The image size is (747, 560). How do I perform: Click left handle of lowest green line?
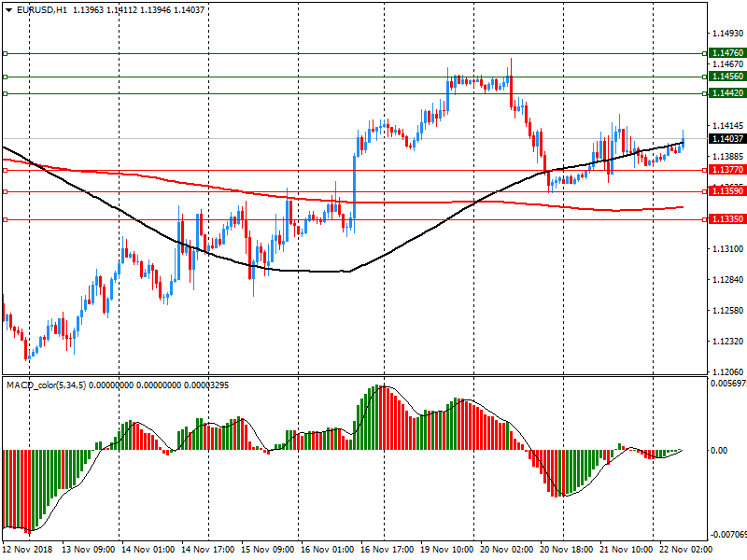point(5,93)
